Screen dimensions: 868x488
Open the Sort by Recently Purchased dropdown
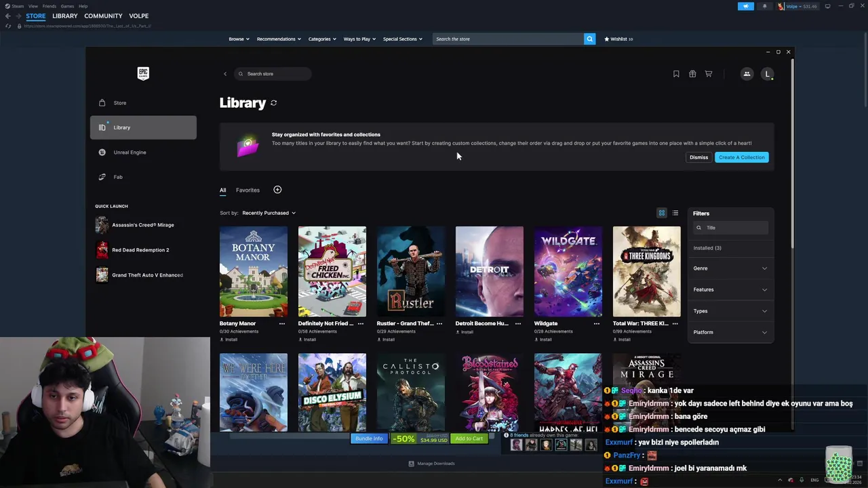click(269, 213)
